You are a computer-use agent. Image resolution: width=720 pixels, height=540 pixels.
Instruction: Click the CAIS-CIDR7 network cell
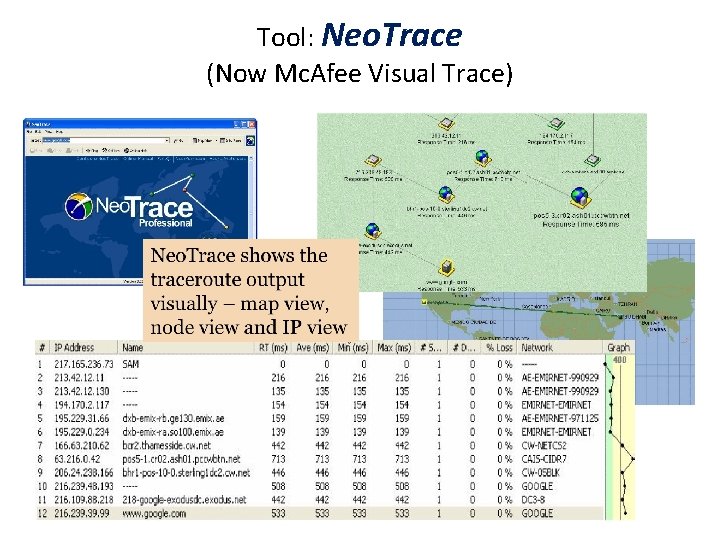pyautogui.click(x=544, y=459)
